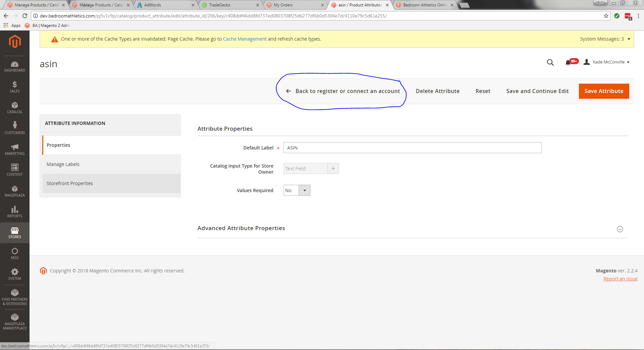
Task: Open the Values Required dropdown
Action: (297, 190)
